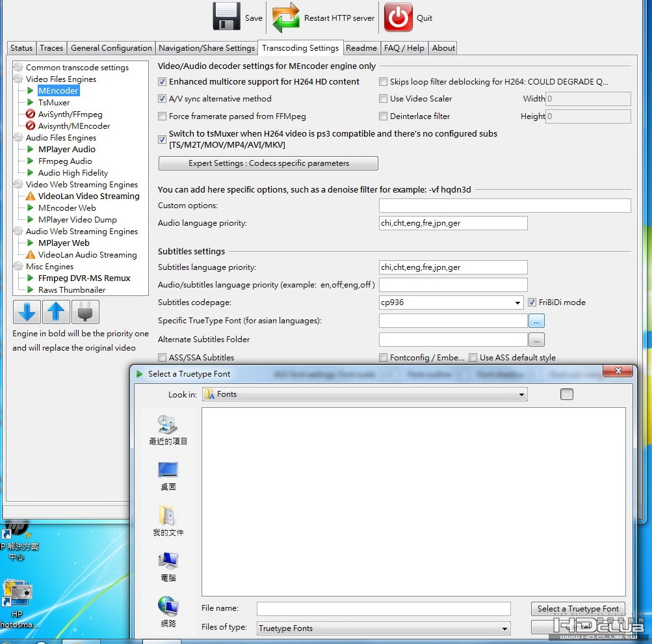Click the Save floppy disk icon
The width and height of the screenshot is (652, 644).
point(226,17)
